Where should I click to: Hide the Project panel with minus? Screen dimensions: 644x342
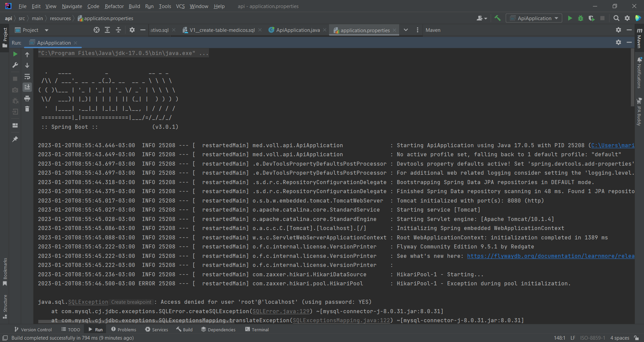143,30
